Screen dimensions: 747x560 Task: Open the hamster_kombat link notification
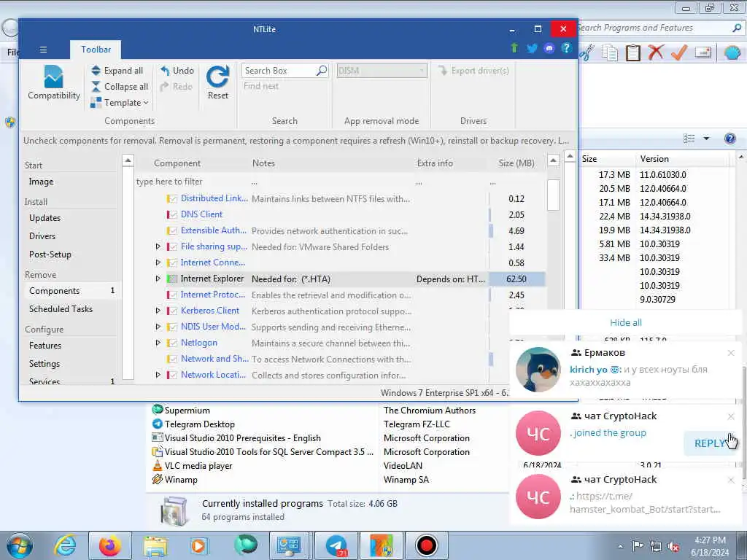click(625, 496)
